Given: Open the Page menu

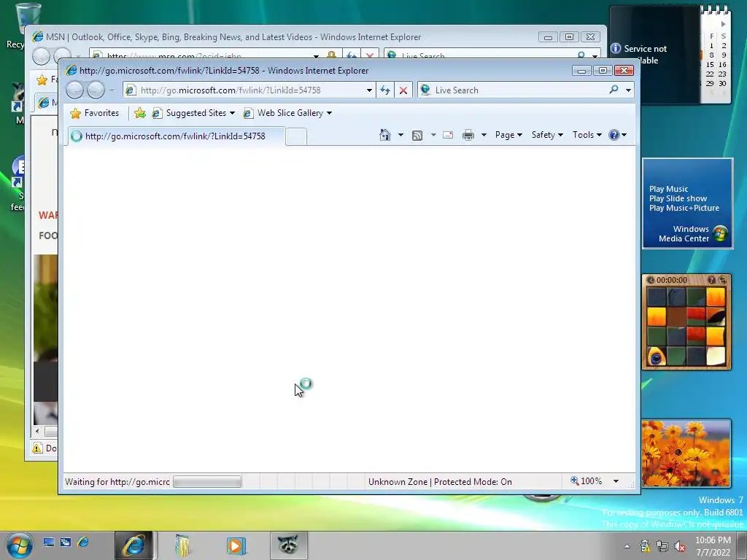Looking at the screenshot, I should (x=508, y=135).
